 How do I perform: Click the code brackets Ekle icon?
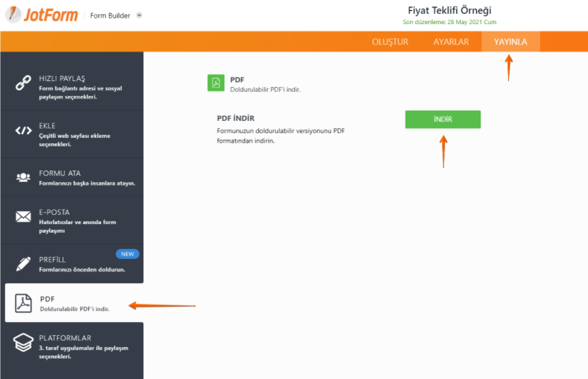coord(24,131)
